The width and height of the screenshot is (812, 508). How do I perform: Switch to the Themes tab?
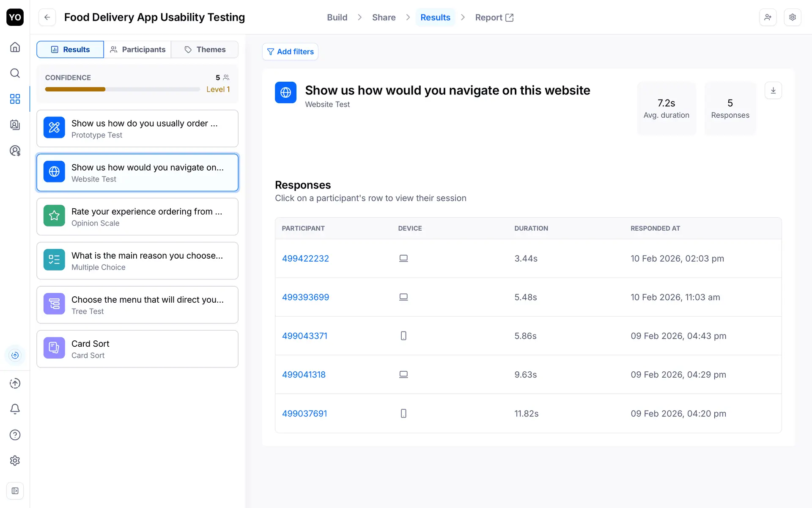click(205, 50)
